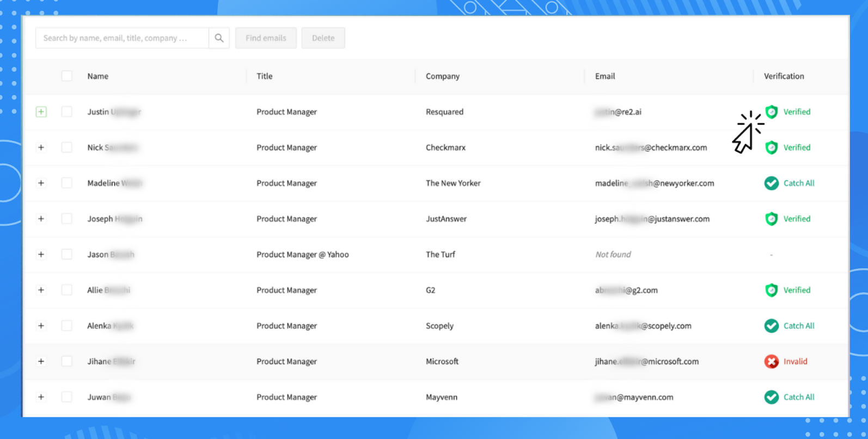Click the Company column header
The image size is (868, 439).
443,76
